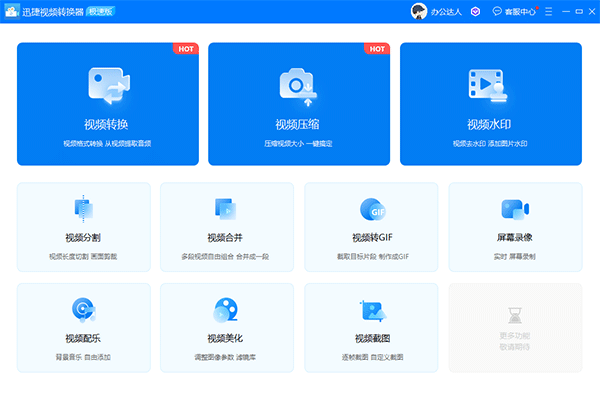Click the 视频去水印 添加图片水印 description
Viewport: 600px width, 400px height.
pyautogui.click(x=490, y=144)
